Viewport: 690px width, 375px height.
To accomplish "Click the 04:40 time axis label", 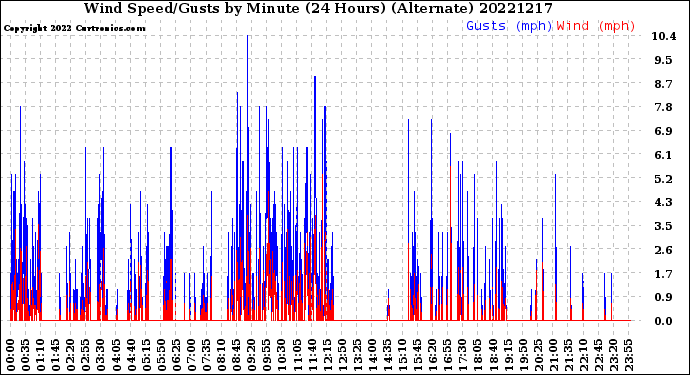I will [131, 355].
